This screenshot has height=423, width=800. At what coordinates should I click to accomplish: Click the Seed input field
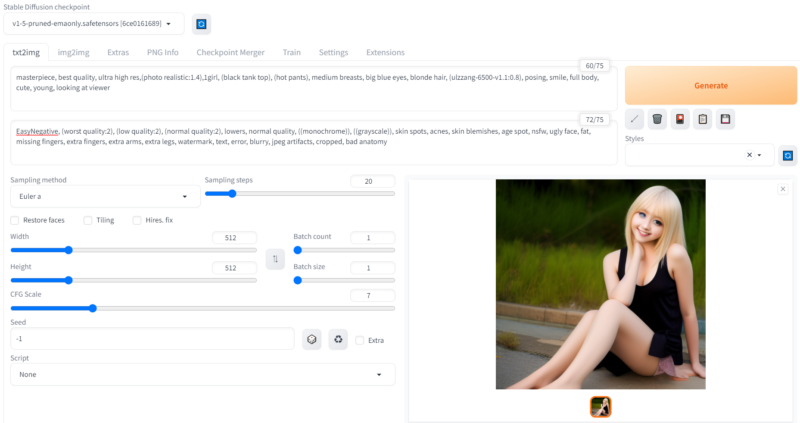[152, 339]
